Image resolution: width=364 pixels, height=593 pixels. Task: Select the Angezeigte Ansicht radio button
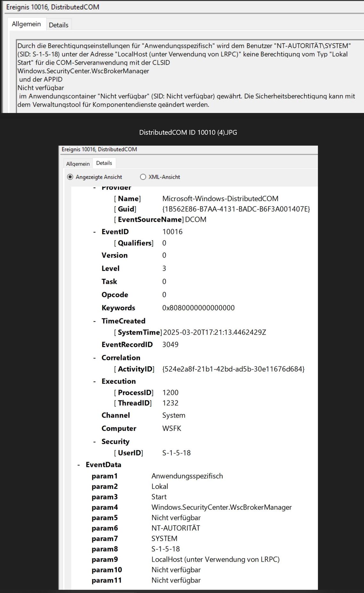(x=70, y=177)
